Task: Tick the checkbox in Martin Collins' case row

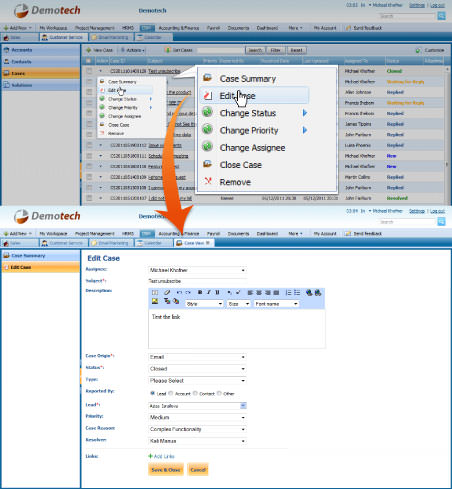Action: pos(89,177)
